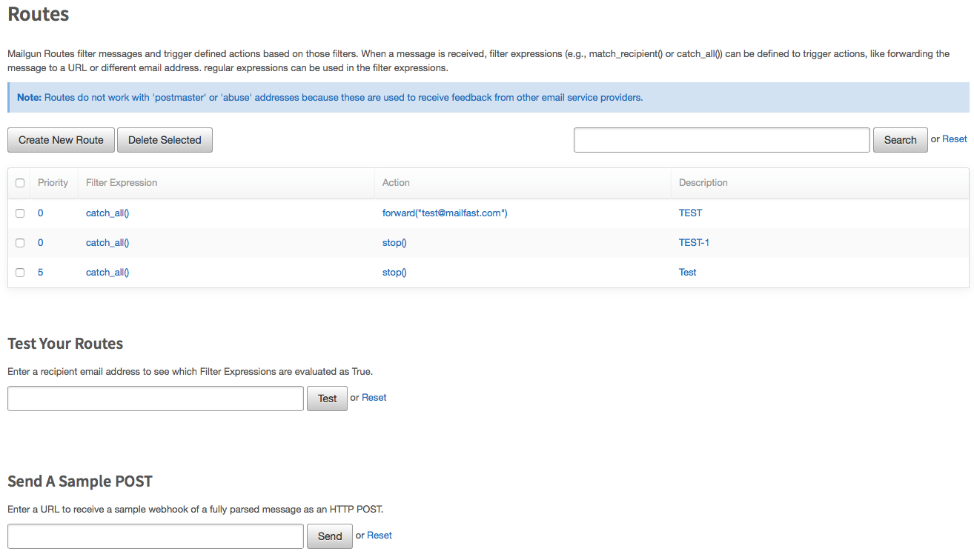Viewport: 974px width, 560px height.
Task: Click the Action column header
Action: click(396, 183)
